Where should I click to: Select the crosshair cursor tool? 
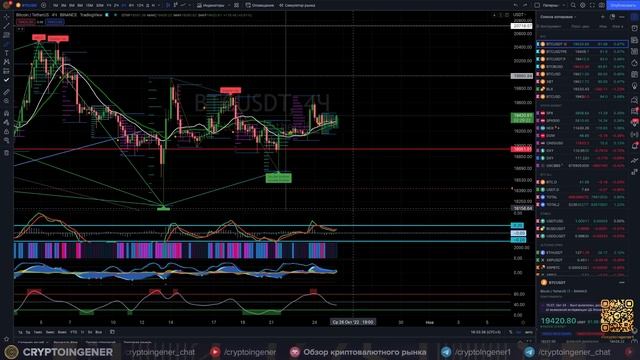(x=7, y=17)
